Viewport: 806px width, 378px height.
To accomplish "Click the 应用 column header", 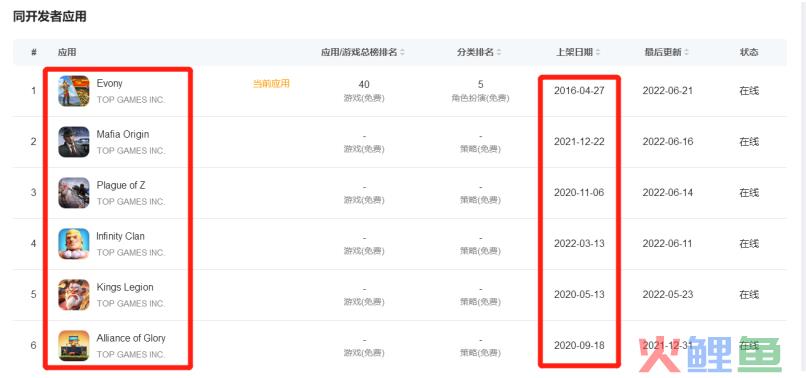I will pos(67,52).
